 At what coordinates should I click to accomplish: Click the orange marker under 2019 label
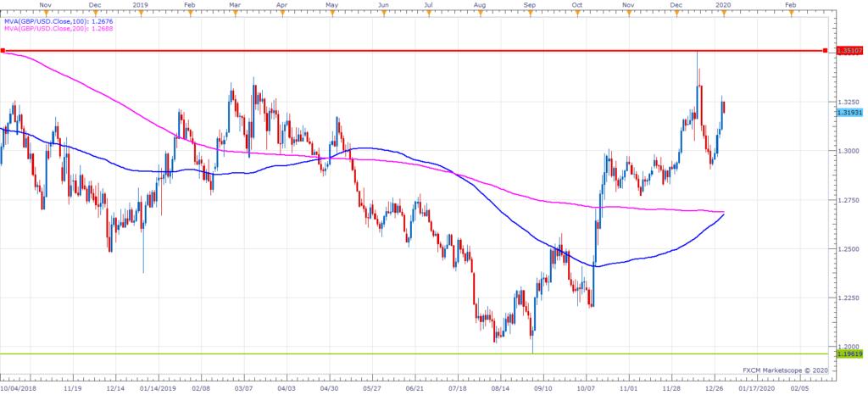pos(142,14)
